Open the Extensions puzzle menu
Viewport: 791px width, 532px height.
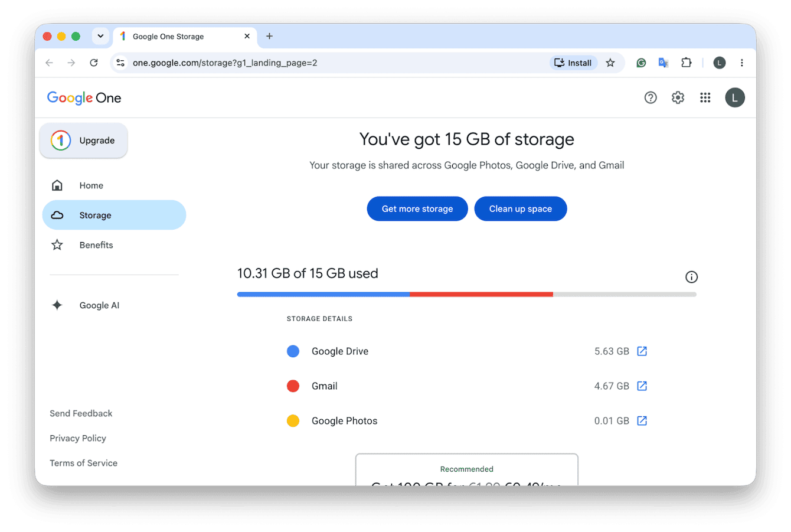(x=686, y=63)
